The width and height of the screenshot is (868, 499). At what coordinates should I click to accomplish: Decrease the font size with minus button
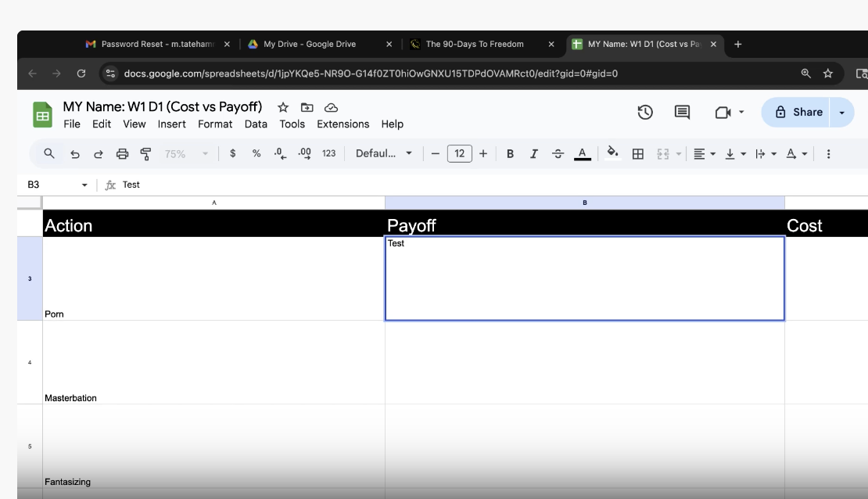(x=435, y=153)
